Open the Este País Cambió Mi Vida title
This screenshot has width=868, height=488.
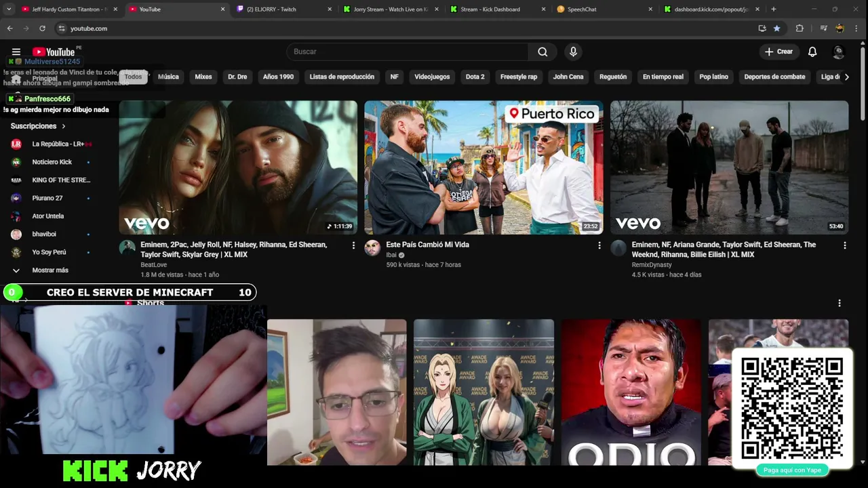click(x=427, y=245)
